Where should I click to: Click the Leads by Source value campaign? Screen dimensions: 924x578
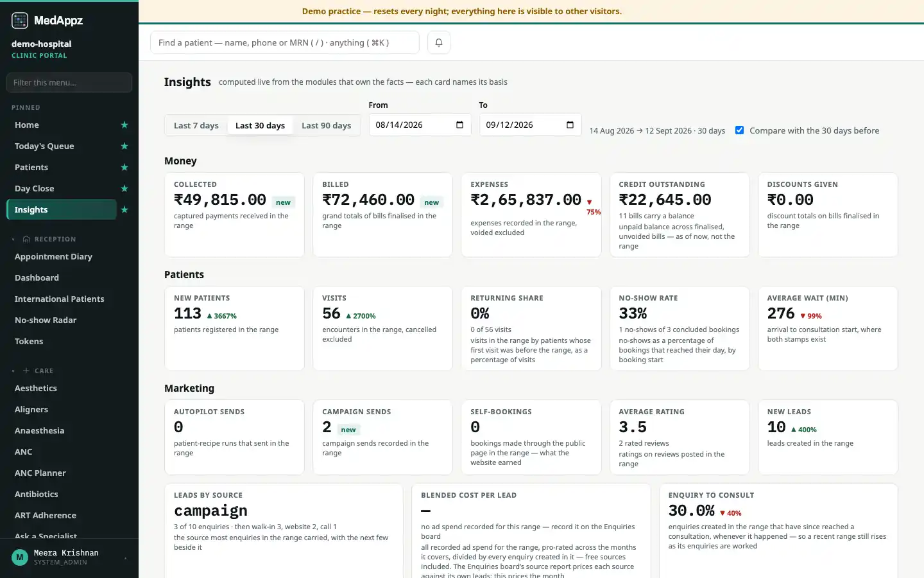pos(210,511)
